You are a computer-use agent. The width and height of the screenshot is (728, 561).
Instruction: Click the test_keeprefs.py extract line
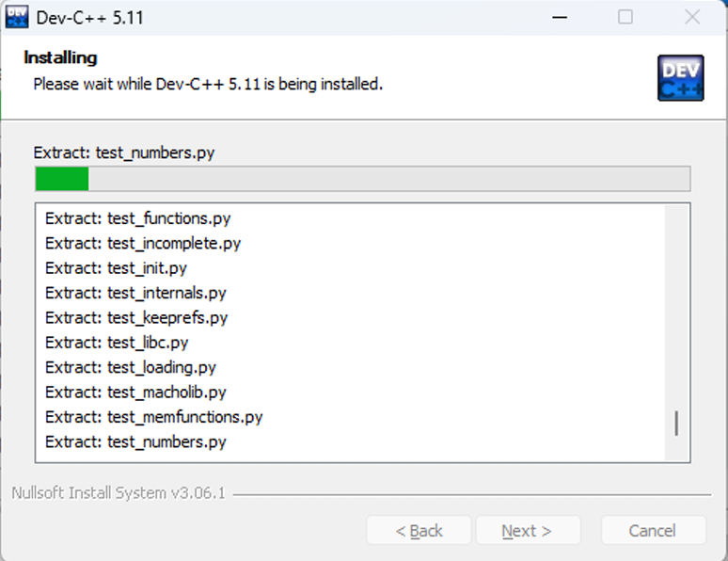tap(136, 317)
